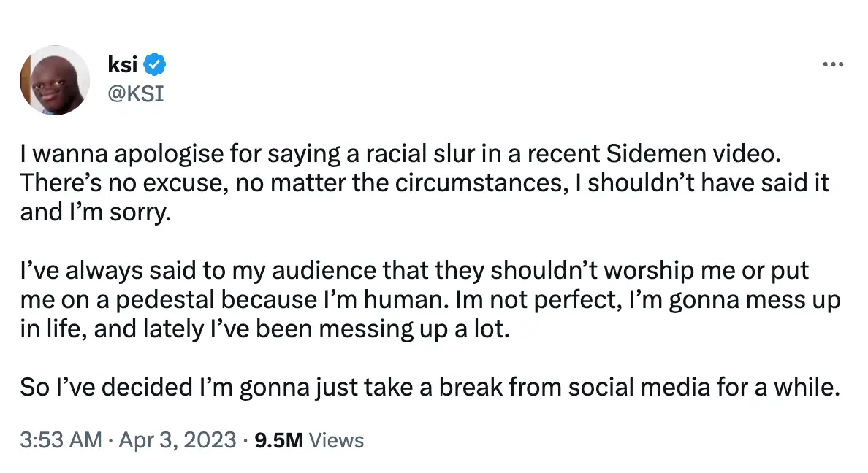
Task: Click the sentence starting "So I've decided"
Action: click(427, 388)
